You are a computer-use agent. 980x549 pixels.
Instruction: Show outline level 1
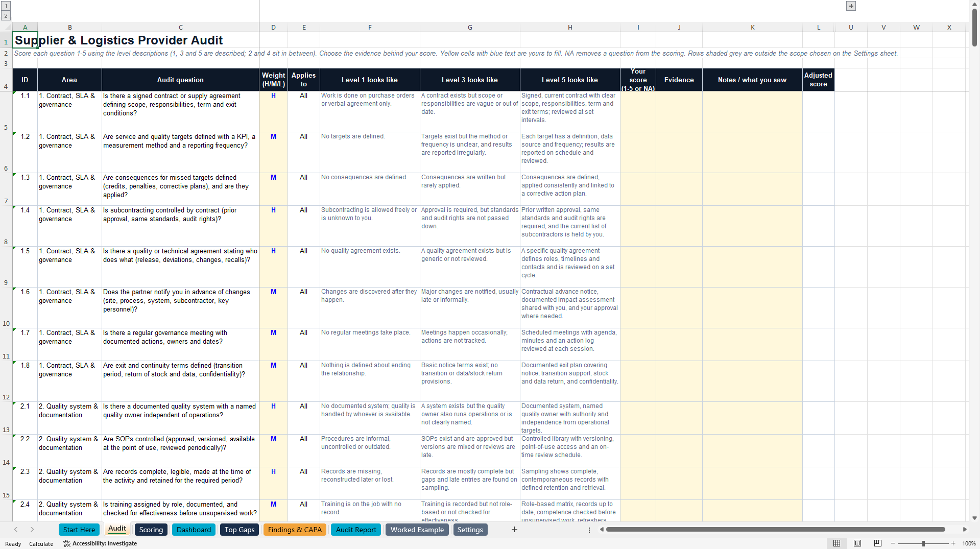(x=6, y=6)
